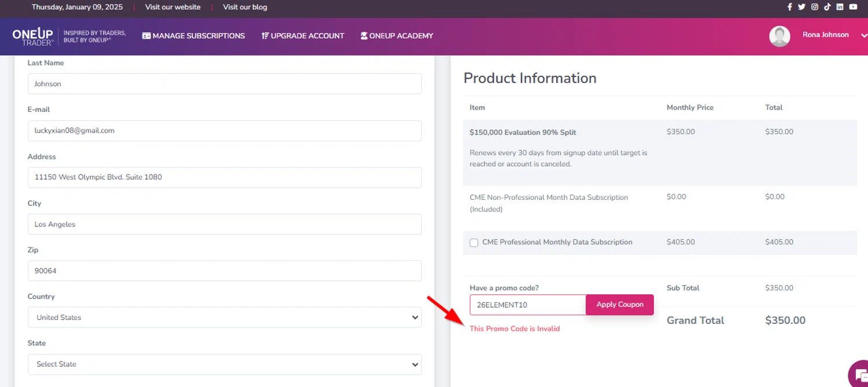This screenshot has width=868, height=387.
Task: Click the Grand Total amount $350.00
Action: 785,320
